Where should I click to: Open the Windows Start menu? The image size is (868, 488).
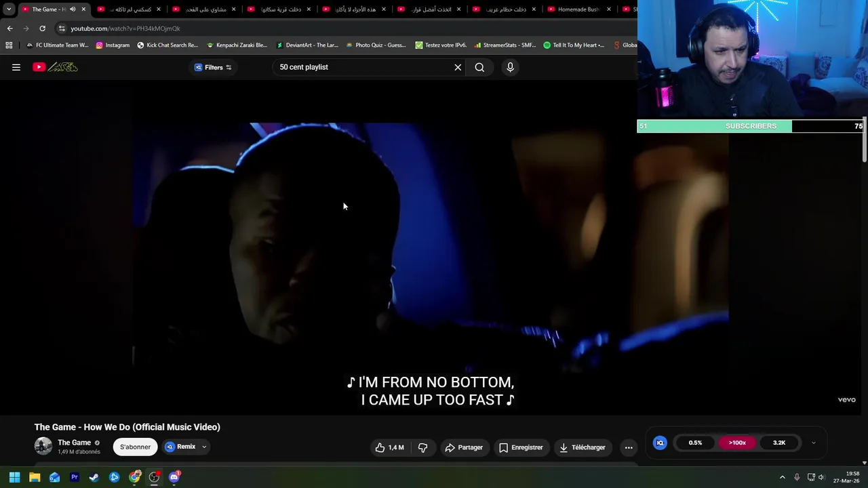14,477
